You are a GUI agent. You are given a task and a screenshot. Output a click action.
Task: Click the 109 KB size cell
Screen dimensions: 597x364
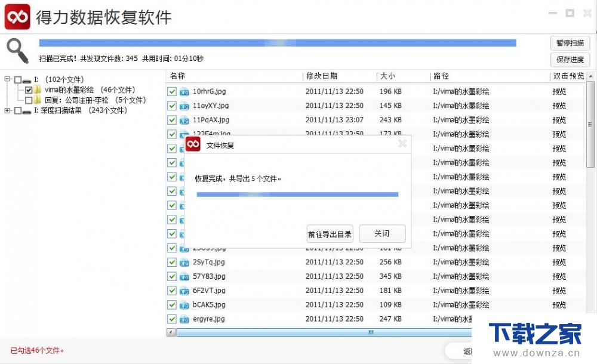point(390,305)
